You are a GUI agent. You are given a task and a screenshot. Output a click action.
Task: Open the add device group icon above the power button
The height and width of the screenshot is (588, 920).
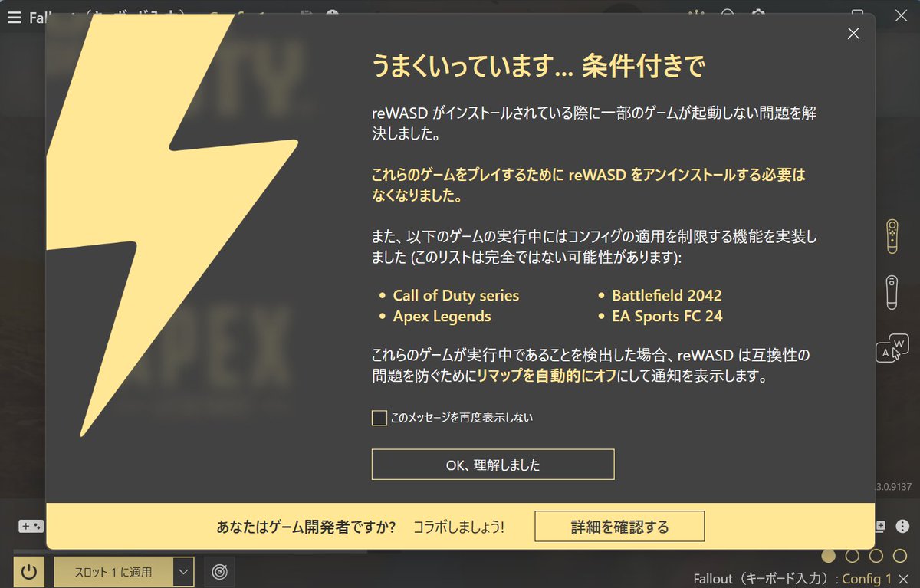pos(29,526)
